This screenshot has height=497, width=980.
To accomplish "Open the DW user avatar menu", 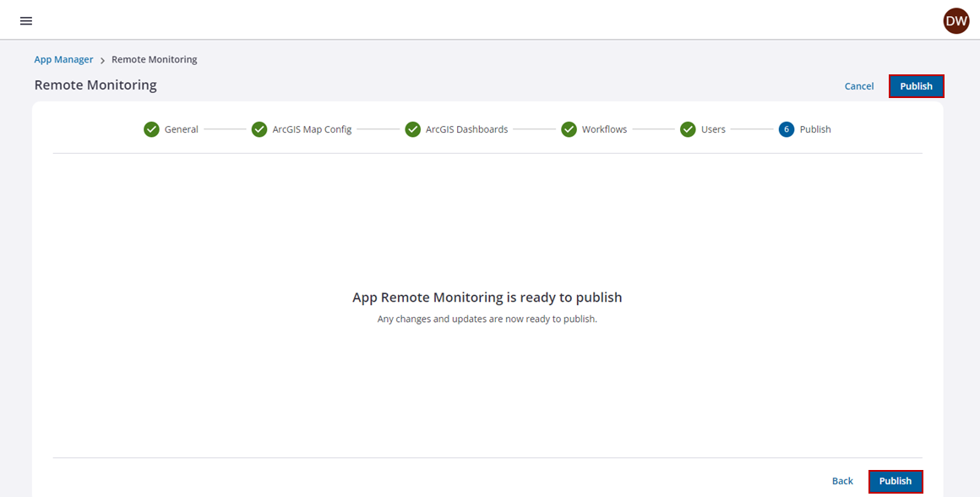I will coord(955,21).
